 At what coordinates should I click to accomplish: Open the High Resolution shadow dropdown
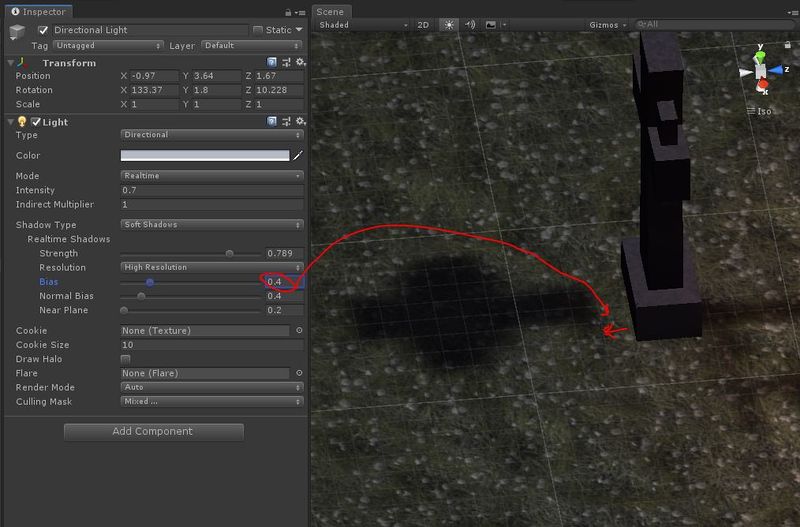(212, 267)
